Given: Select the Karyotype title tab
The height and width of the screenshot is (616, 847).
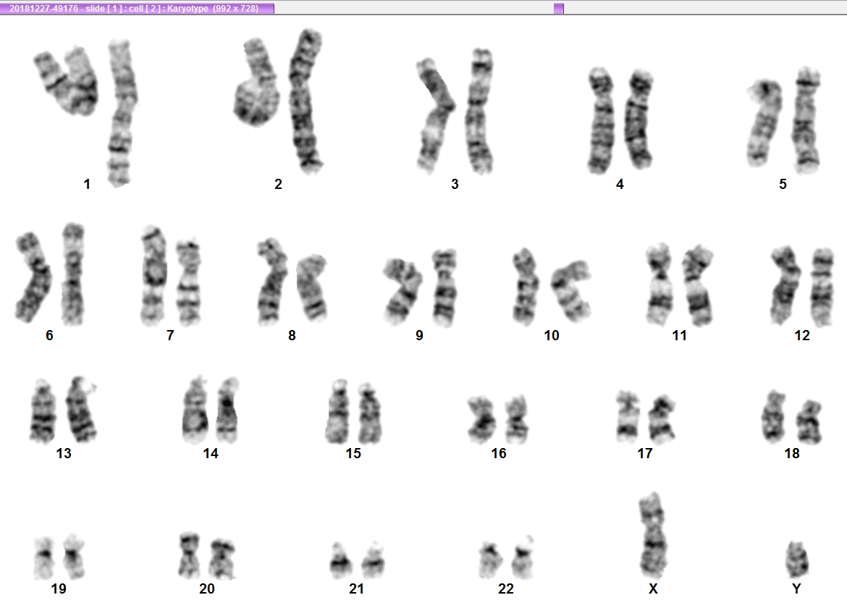Looking at the screenshot, I should [138, 8].
